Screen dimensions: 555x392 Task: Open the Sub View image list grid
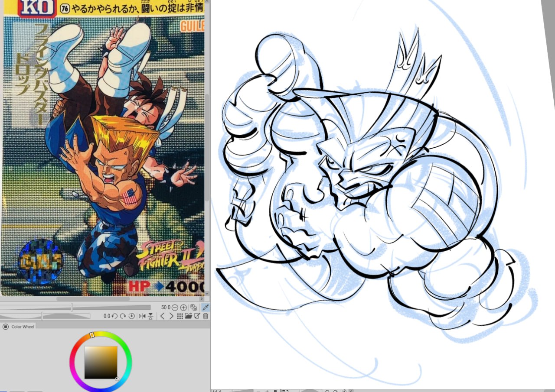click(x=180, y=316)
